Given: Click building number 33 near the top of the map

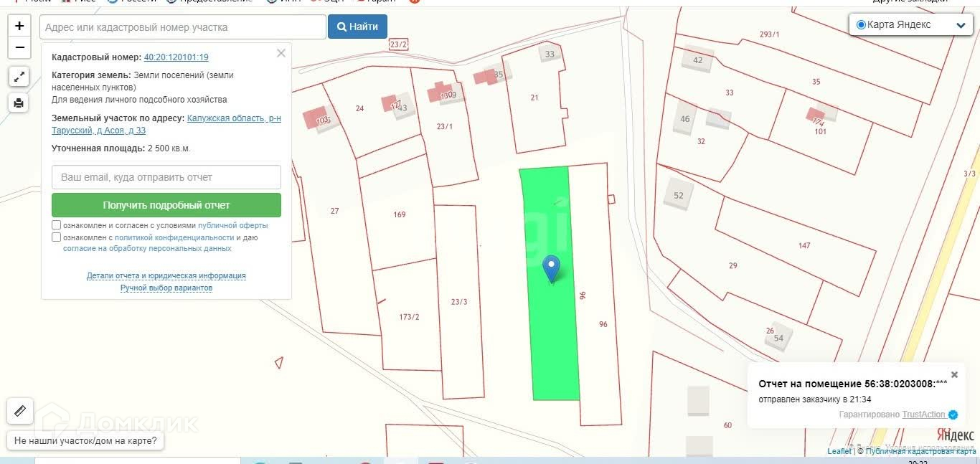Looking at the screenshot, I should click(550, 55).
